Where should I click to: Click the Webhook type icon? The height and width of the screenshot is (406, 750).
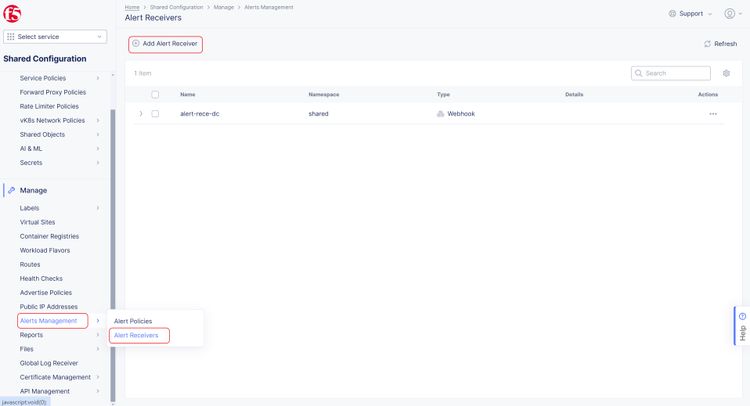(441, 114)
